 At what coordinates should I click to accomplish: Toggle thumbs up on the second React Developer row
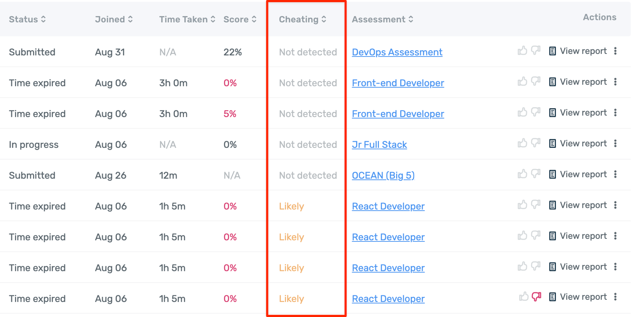(x=523, y=236)
